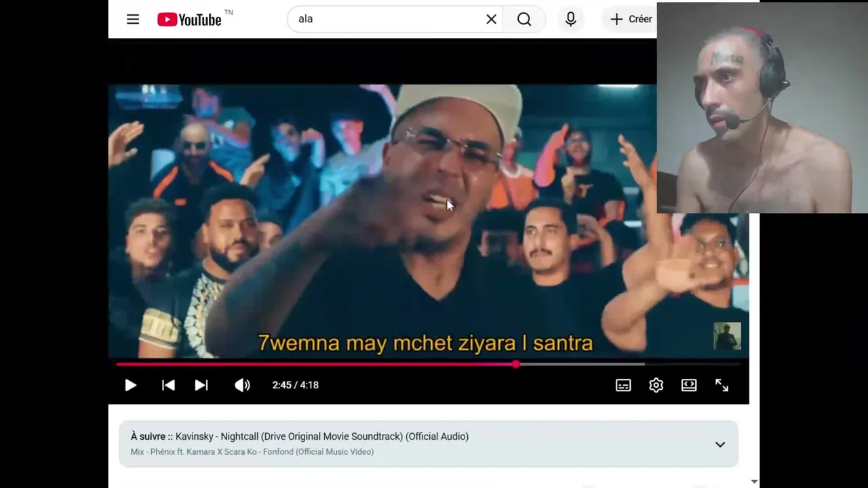Toggle subtitles on the player
Viewport: 868px width, 488px height.
pyautogui.click(x=623, y=385)
